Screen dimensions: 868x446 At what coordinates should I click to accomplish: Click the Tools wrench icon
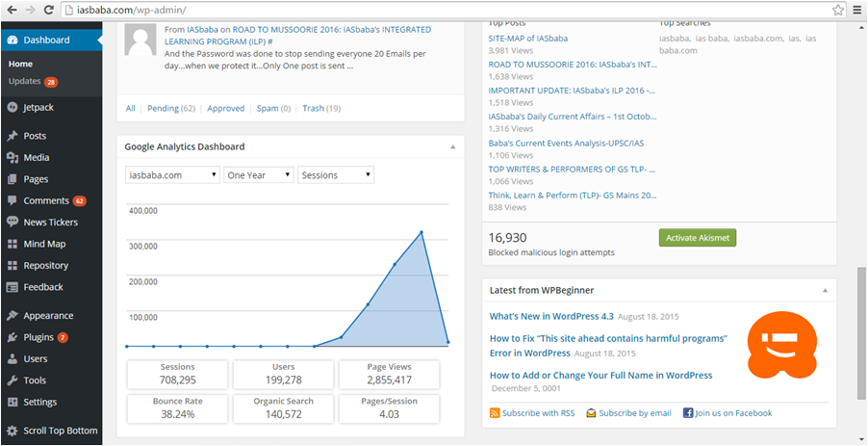[13, 380]
